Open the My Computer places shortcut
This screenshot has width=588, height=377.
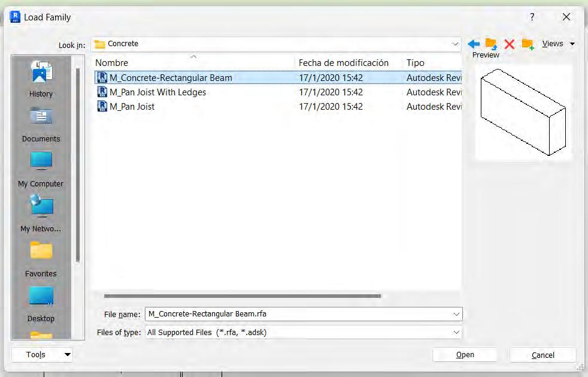41,170
